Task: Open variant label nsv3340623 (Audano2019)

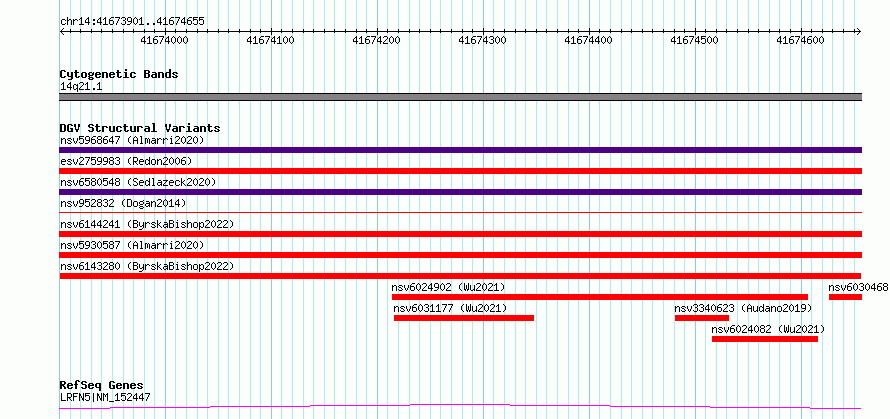Action: click(744, 308)
